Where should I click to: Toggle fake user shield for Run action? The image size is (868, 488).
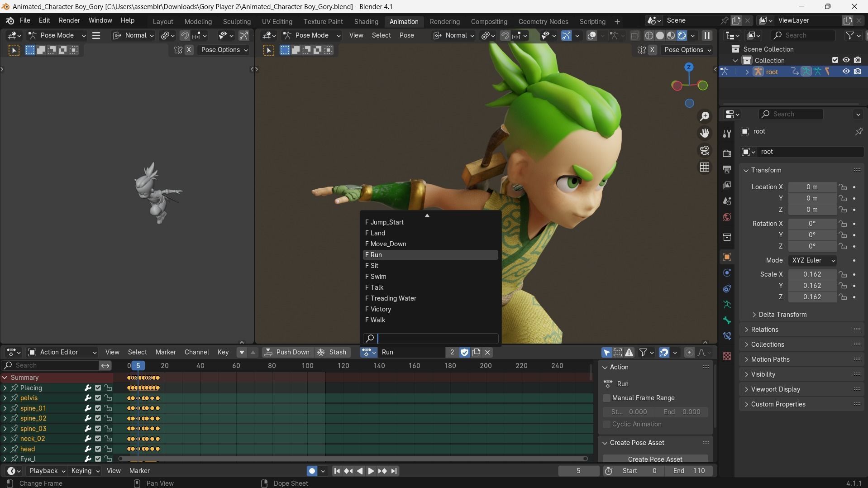(x=464, y=352)
